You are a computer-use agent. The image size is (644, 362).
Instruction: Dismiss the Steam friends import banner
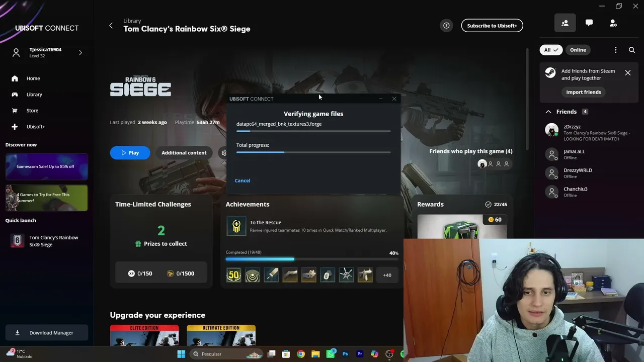point(628,73)
